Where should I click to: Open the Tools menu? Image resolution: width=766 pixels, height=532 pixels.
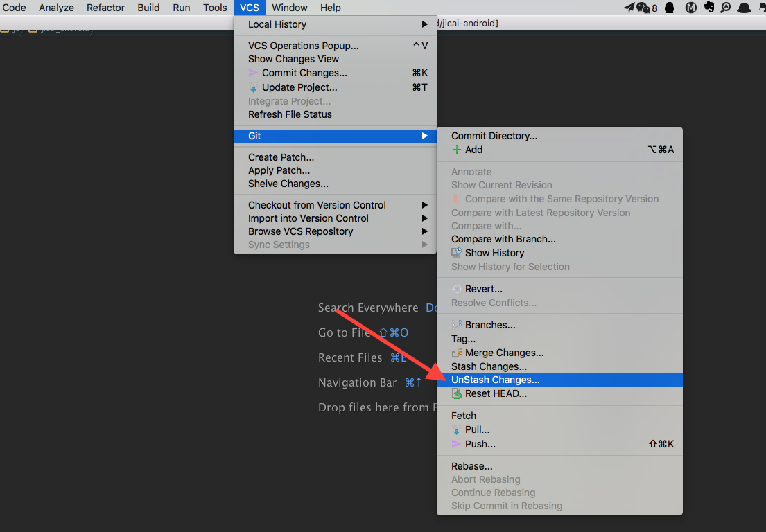215,8
